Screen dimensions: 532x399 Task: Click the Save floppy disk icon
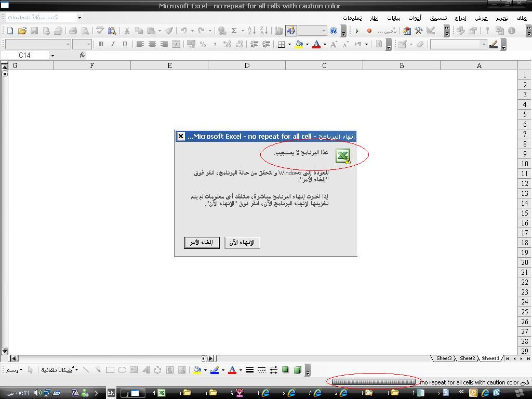pyautogui.click(x=34, y=31)
